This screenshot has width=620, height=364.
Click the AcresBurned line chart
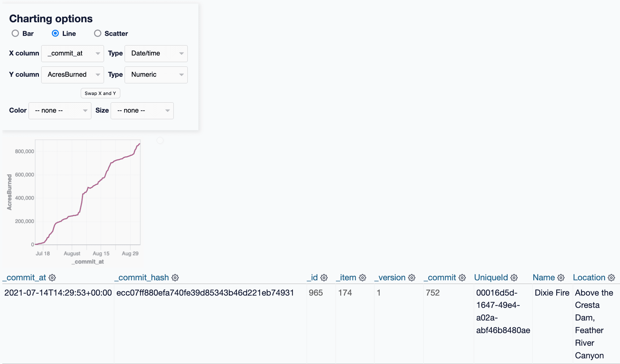click(x=88, y=192)
